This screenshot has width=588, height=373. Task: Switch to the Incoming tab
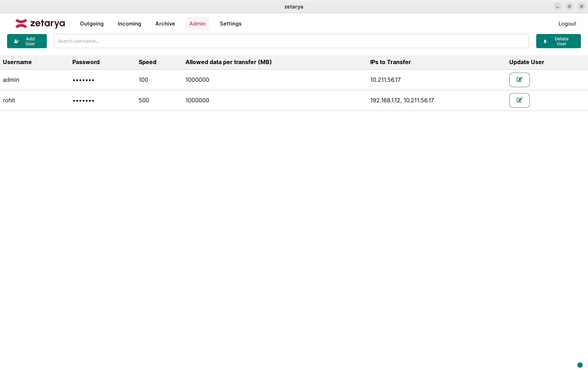(129, 24)
